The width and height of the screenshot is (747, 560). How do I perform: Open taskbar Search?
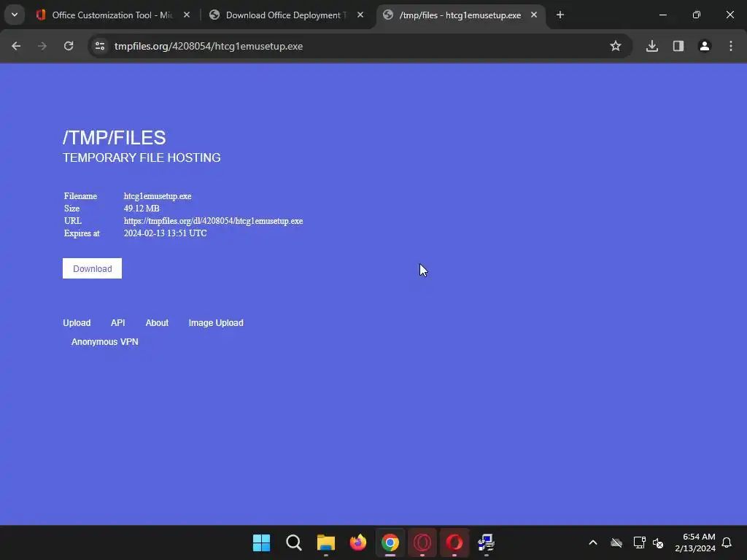click(294, 542)
